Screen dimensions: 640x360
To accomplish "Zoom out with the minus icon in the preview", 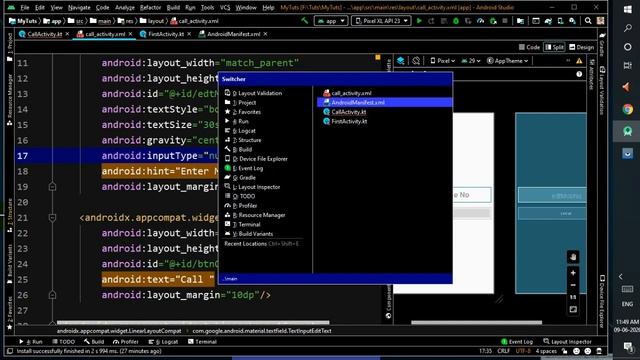I will pos(573,285).
